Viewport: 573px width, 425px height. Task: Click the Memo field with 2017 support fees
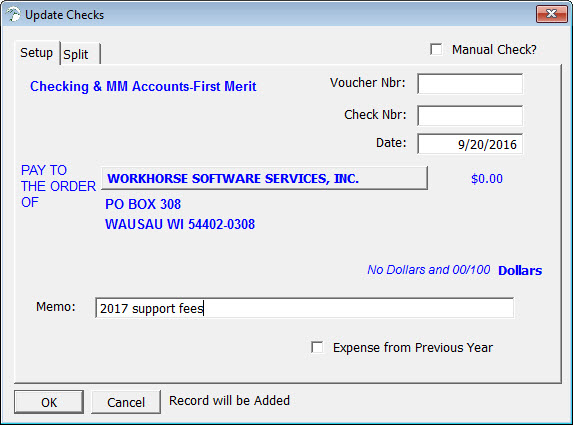point(304,308)
